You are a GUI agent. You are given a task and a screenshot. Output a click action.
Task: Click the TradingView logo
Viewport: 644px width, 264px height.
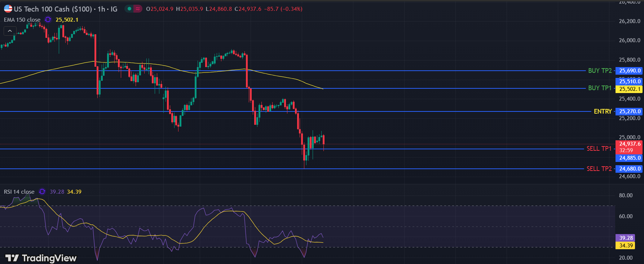tap(41, 258)
